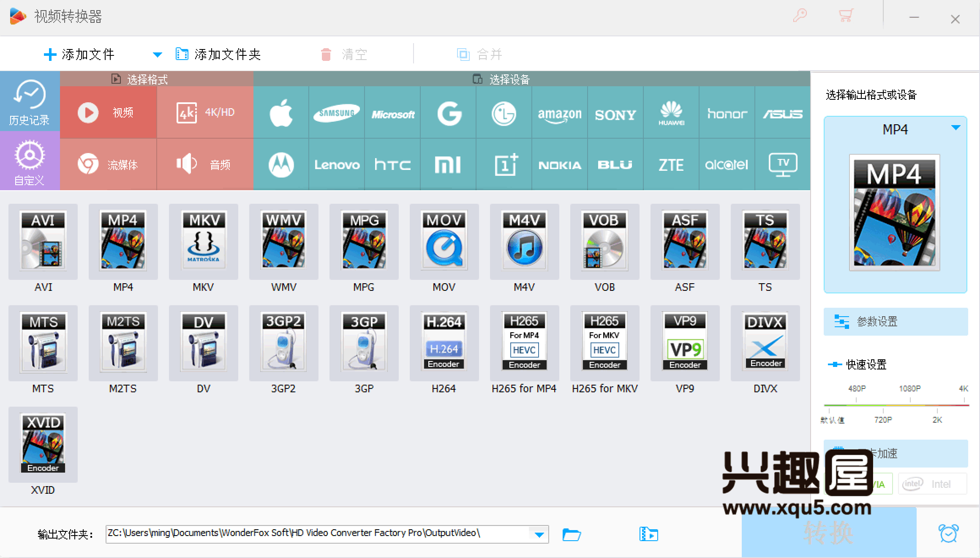Expand the output folder path dropdown

pyautogui.click(x=539, y=534)
